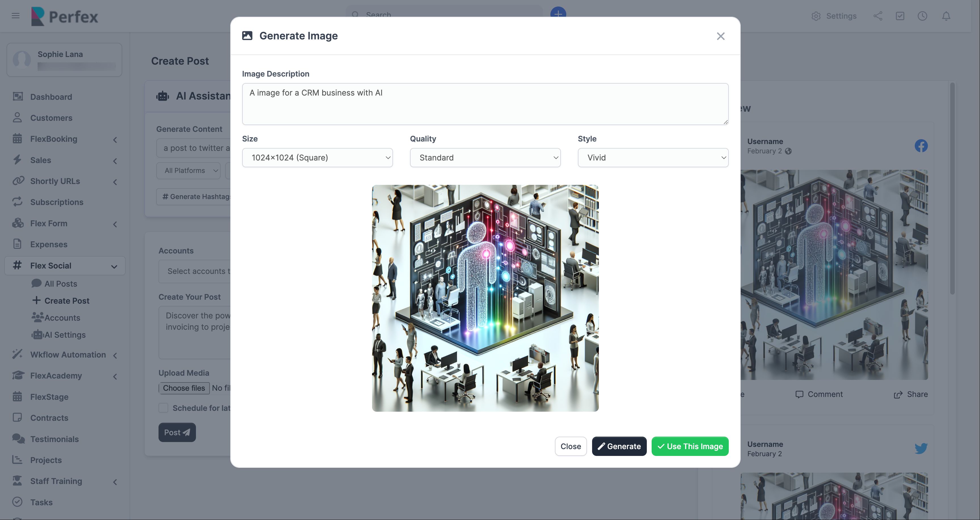Screen dimensions: 980x520
Task: Toggle the Schedule for later checkbox
Action: click(163, 408)
